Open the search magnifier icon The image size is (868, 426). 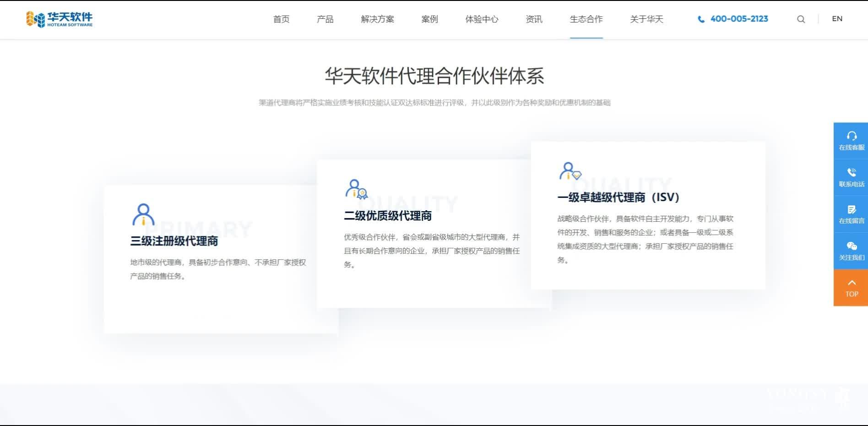point(801,19)
